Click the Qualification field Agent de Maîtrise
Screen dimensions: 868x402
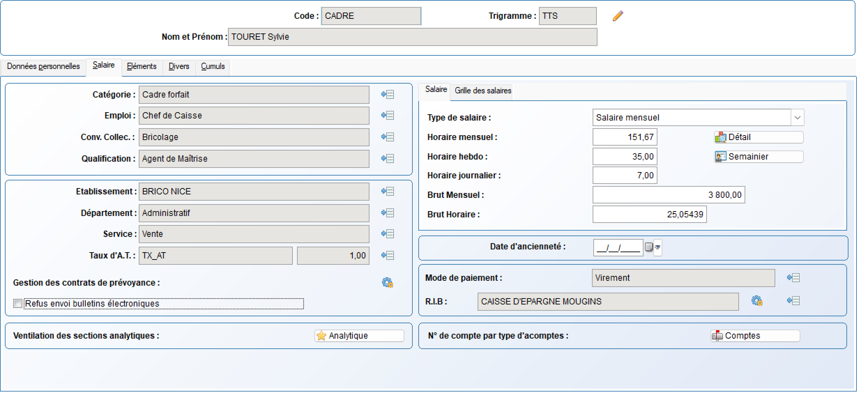tap(254, 159)
